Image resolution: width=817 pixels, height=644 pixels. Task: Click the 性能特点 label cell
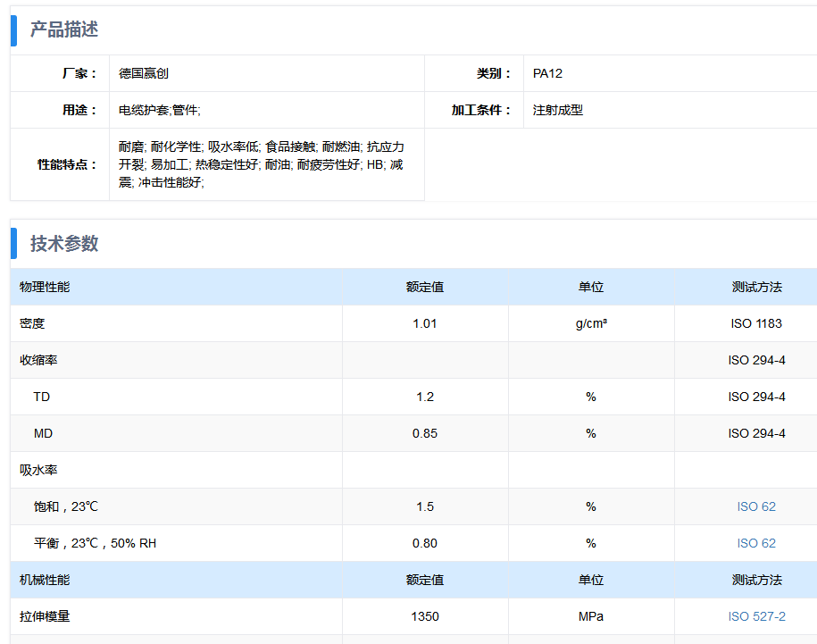click(67, 164)
